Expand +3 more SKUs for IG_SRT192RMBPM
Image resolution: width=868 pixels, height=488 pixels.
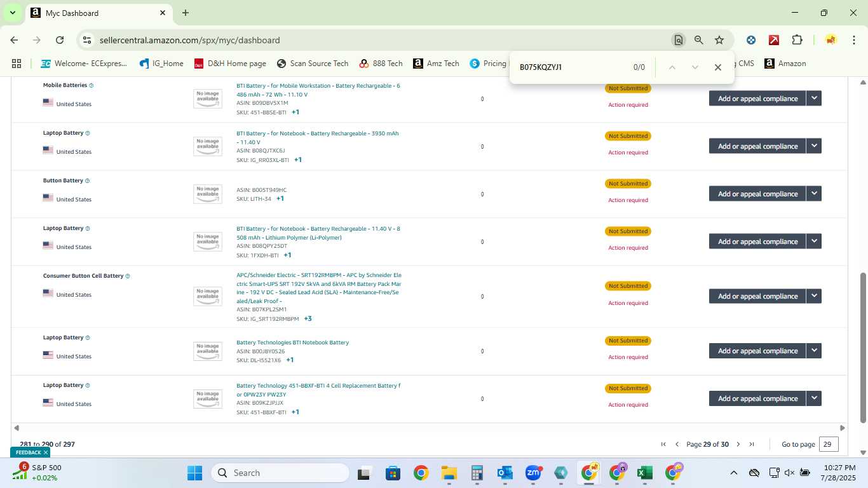click(308, 319)
